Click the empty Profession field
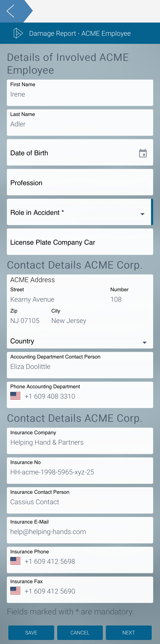Screen dimensions: 160x644 (80, 183)
